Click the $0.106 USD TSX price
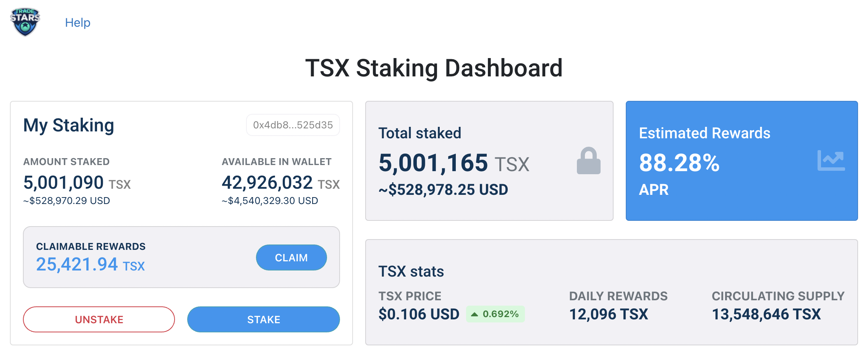This screenshot has height=353, width=868. click(x=419, y=314)
